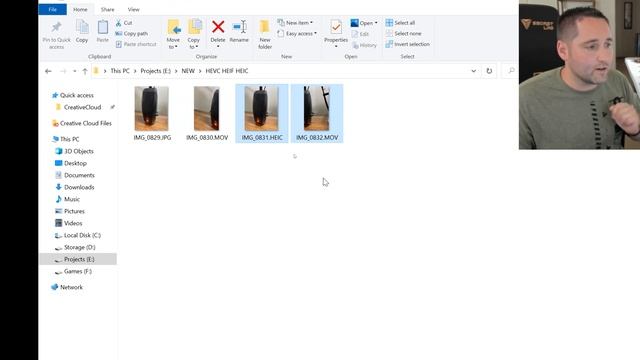Click Select all in the ribbon
Viewport: 640px width, 360px height.
pyautogui.click(x=400, y=23)
